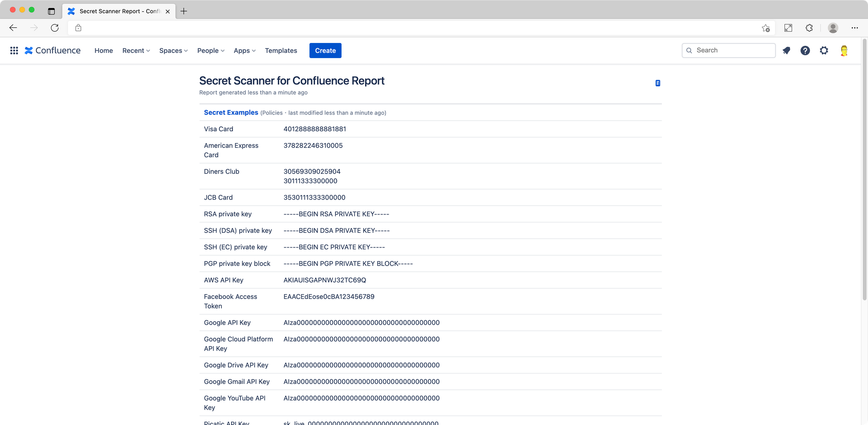Click the Secret Scanner for Confluence Report heading
Viewport: 868px width, 425px height.
[x=292, y=81]
